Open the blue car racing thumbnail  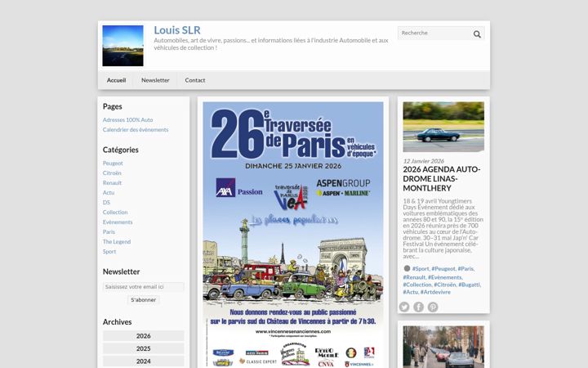point(443,127)
